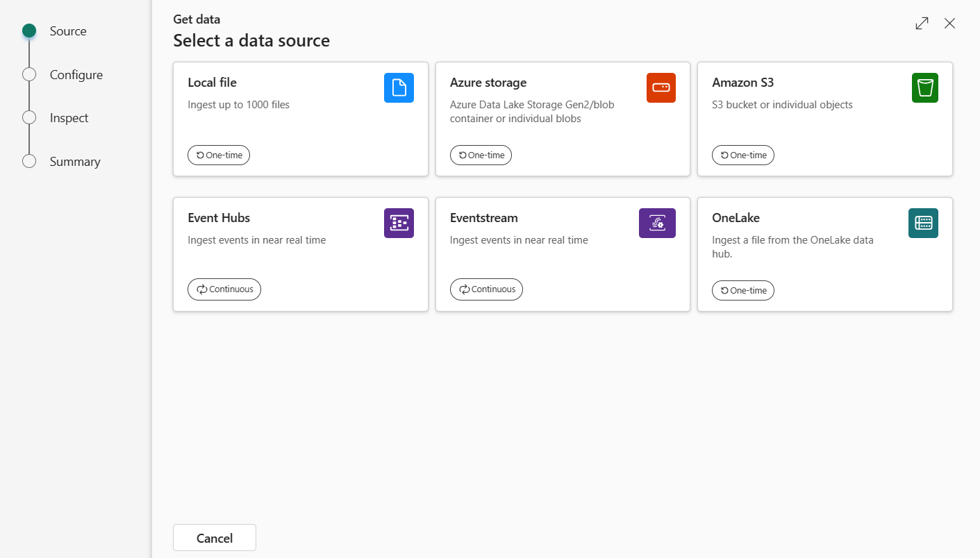Click the One-time badge on Amazon S3
The image size is (980, 558).
click(743, 155)
